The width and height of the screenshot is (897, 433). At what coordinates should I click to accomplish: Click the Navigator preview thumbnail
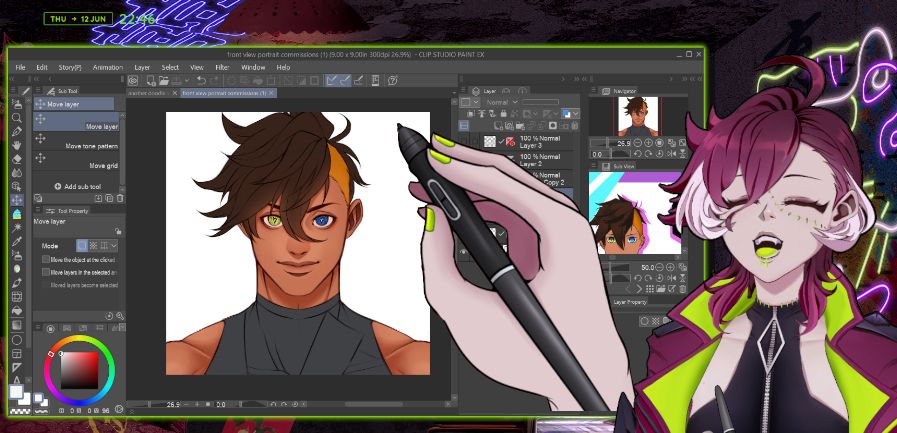(637, 117)
